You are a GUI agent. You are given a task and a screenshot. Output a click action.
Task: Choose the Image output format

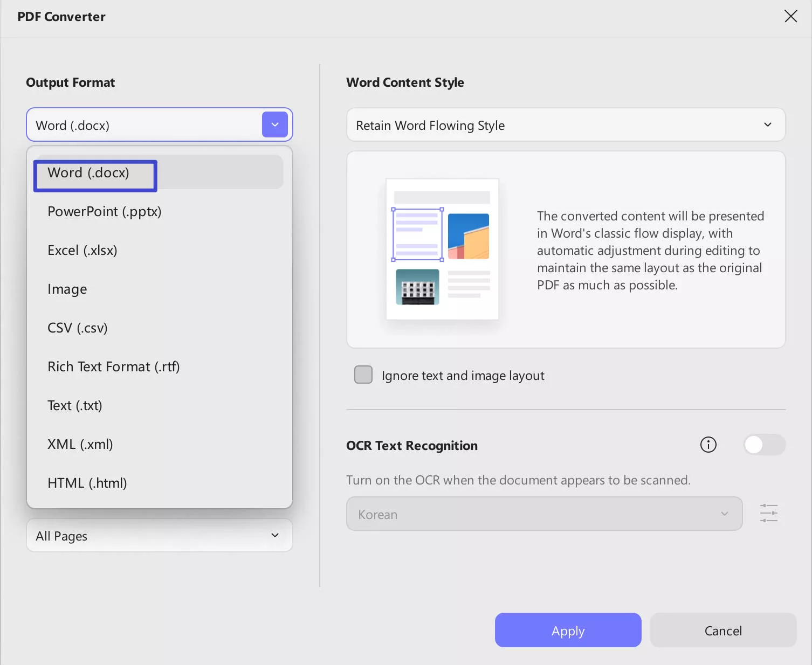(67, 289)
